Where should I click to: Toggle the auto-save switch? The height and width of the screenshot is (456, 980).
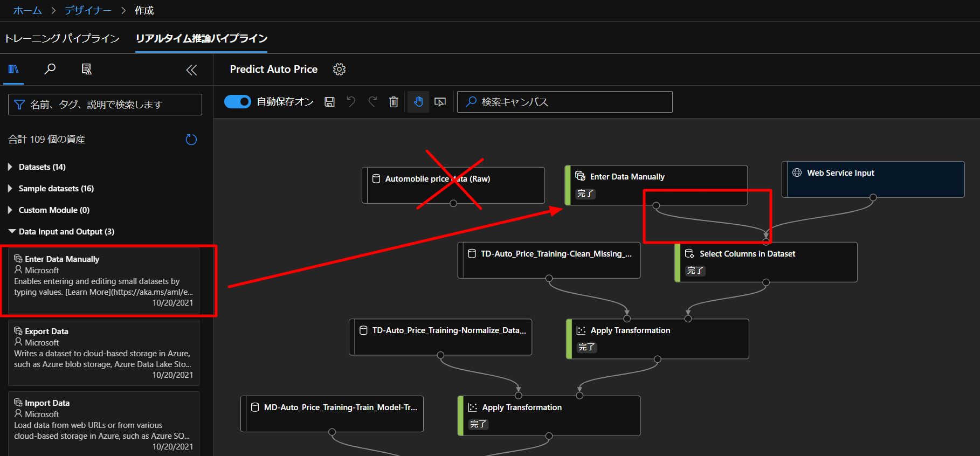tap(238, 102)
